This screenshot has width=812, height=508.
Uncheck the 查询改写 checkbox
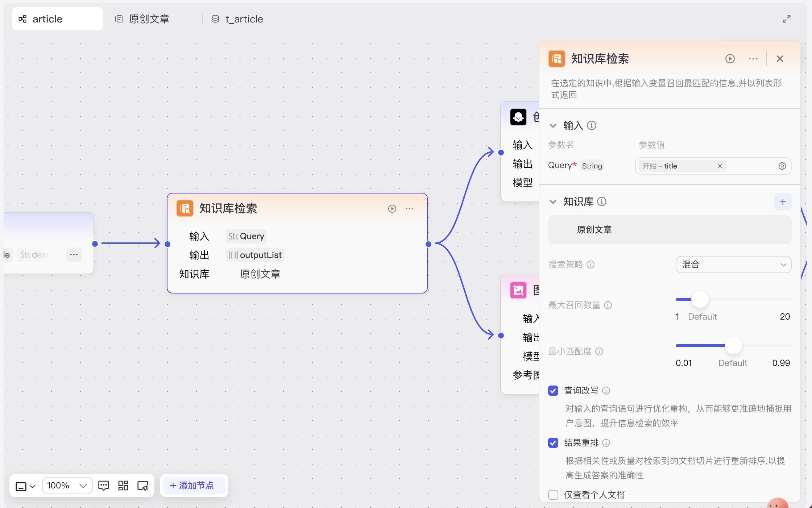pos(553,391)
